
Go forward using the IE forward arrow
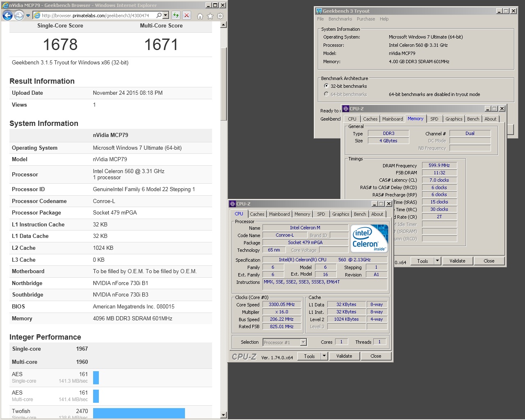click(19, 16)
